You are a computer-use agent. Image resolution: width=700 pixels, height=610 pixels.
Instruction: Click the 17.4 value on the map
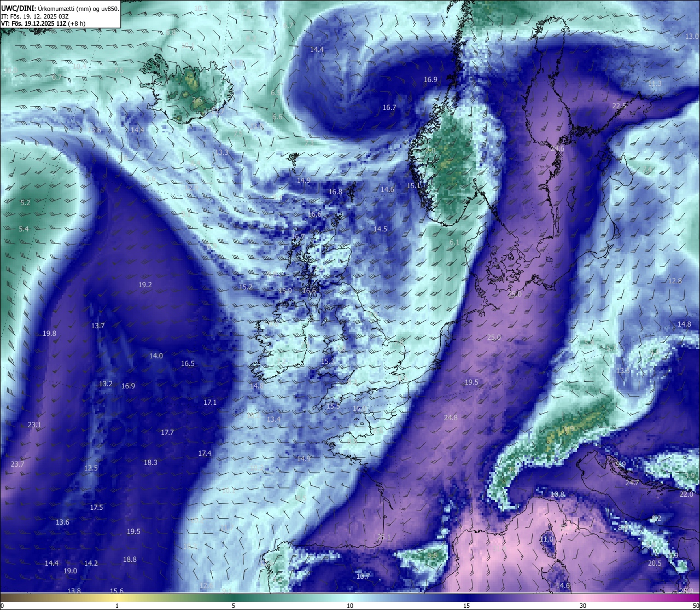(x=205, y=453)
